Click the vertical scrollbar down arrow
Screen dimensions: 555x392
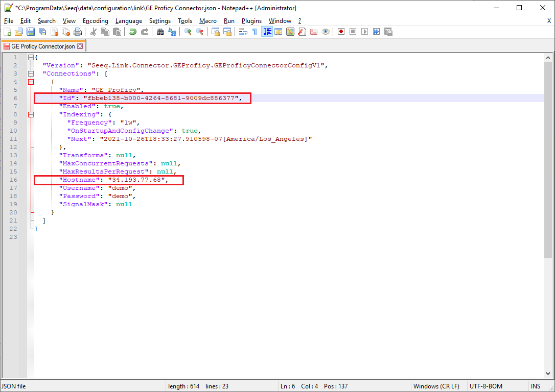click(x=548, y=374)
